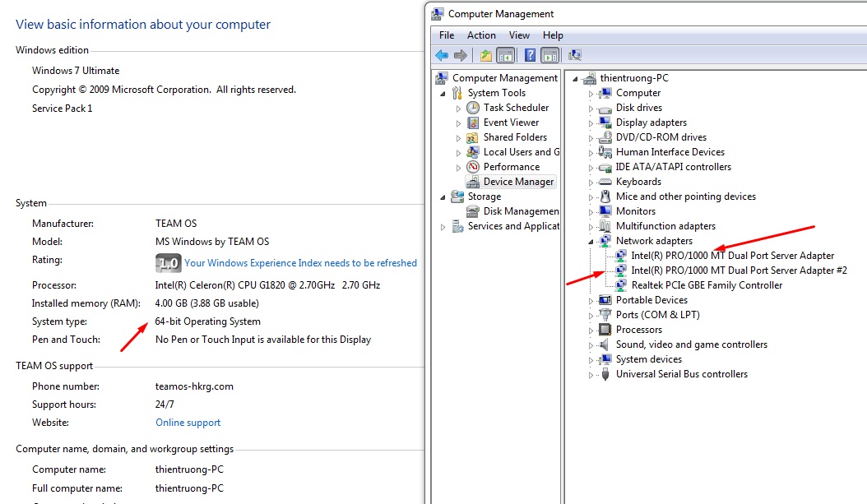Screen dimensions: 867x504
Task: Open the View menu
Action: 519,35
